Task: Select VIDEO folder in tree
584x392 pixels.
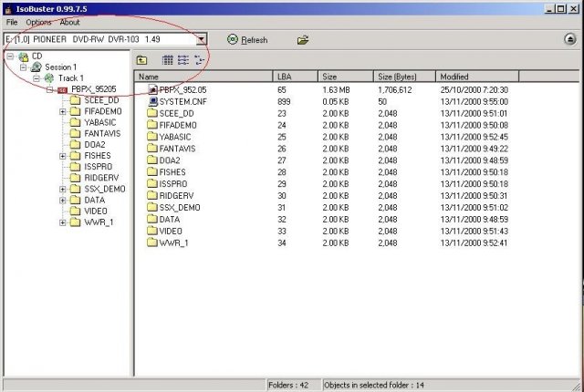Action: pyautogui.click(x=96, y=211)
